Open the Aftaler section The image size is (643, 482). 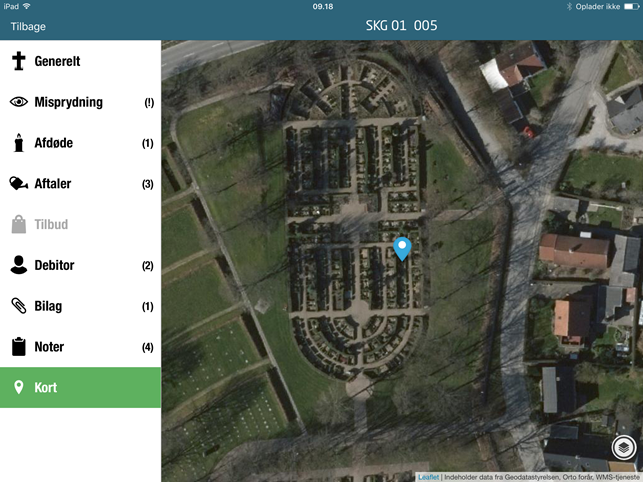pyautogui.click(x=80, y=183)
